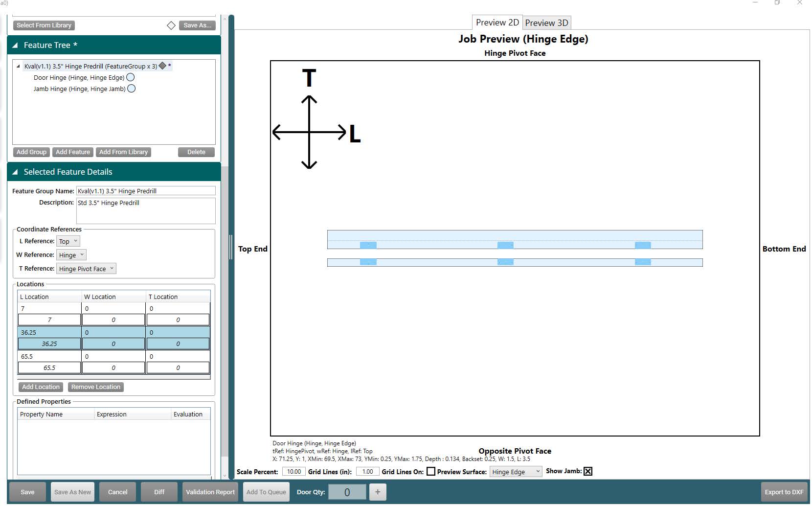Open the L Reference dropdown
The image size is (812, 506).
pos(68,241)
